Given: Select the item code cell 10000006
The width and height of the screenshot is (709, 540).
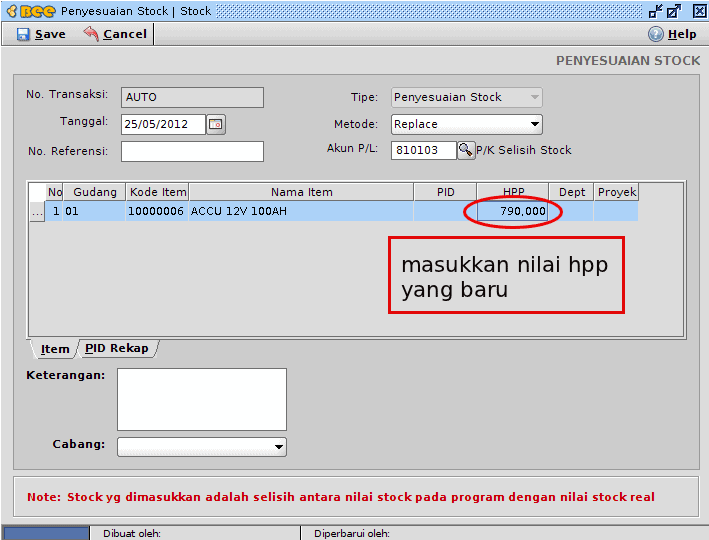Looking at the screenshot, I should click(x=157, y=212).
